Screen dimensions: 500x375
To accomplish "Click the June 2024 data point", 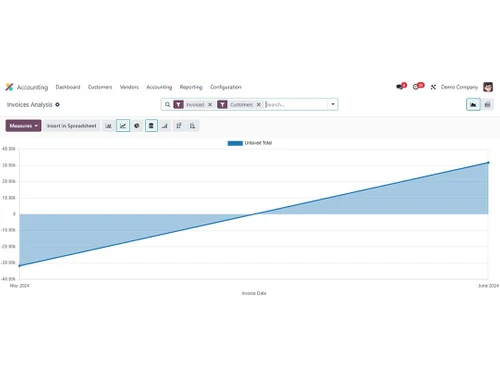I will click(x=488, y=163).
